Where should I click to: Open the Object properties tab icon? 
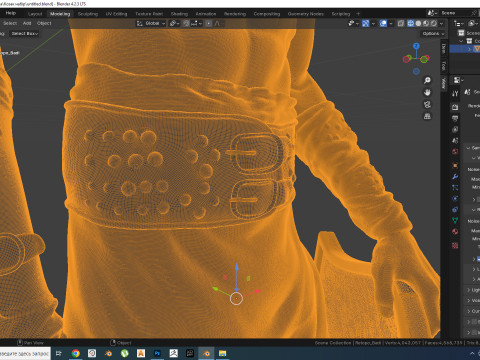(x=455, y=165)
